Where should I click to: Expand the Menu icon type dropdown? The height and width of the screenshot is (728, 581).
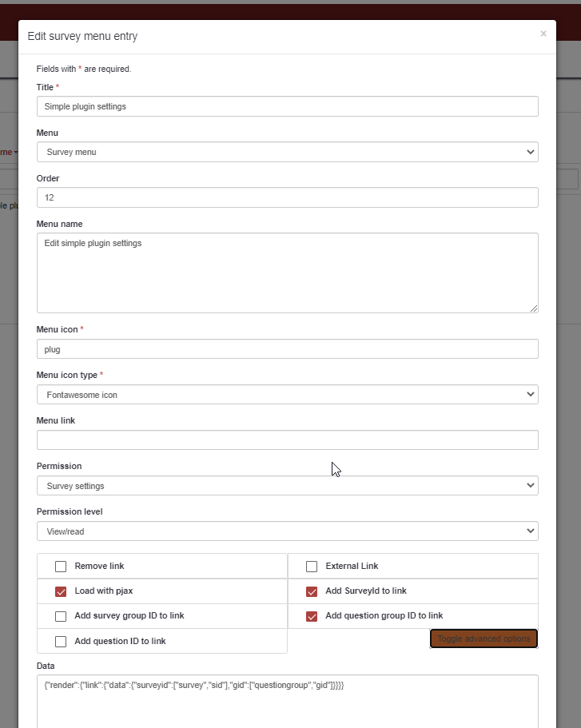[287, 395]
